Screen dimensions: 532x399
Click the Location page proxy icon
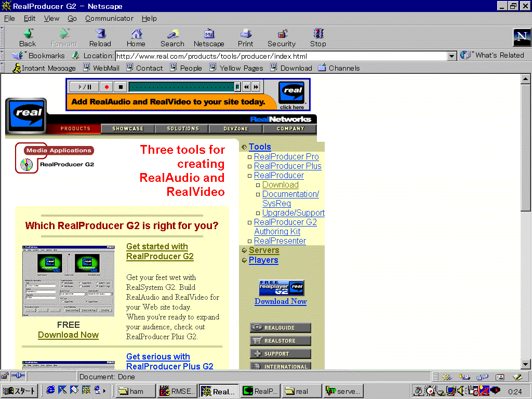pos(76,56)
